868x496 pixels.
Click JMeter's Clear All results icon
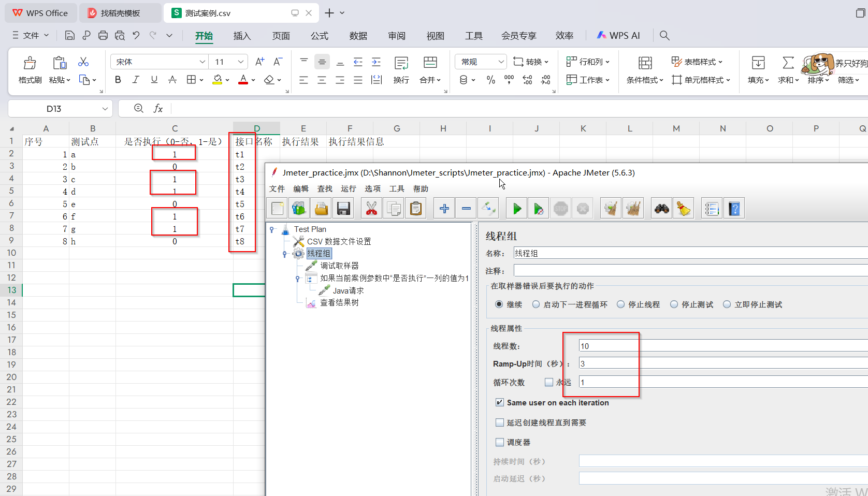633,209
